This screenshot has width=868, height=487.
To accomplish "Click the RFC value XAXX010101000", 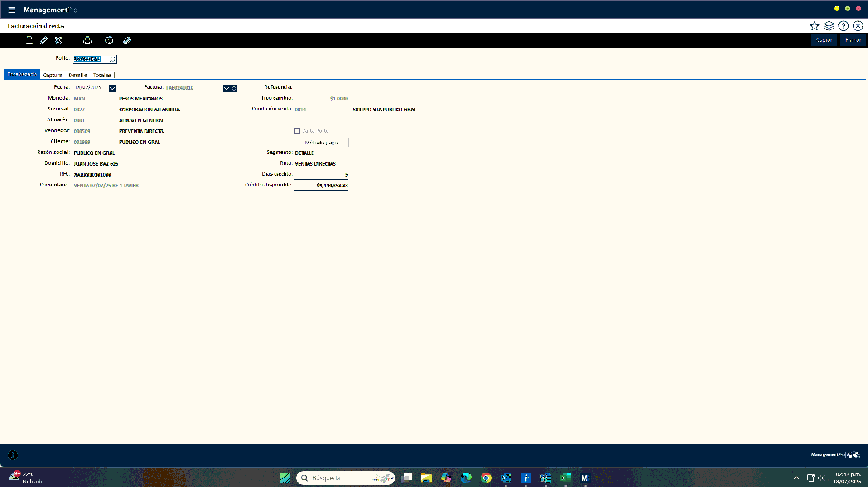I will pyautogui.click(x=92, y=175).
